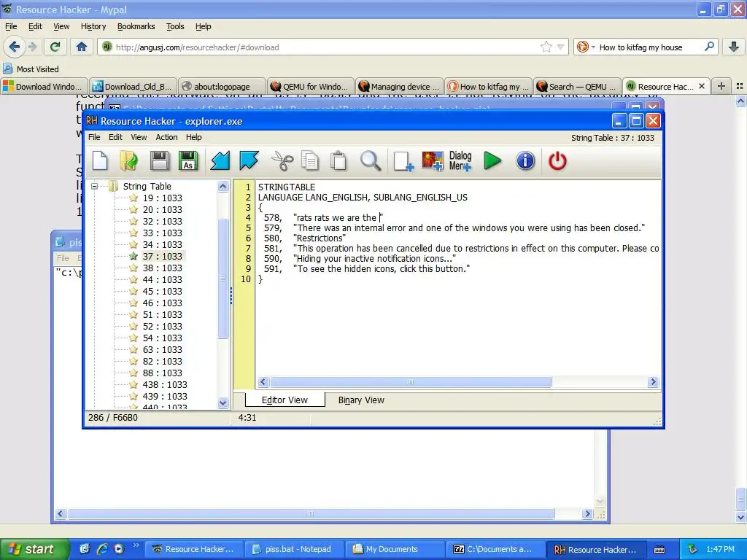Screen dimensions: 747x560
Task: Click the Add new resource page icon
Action: point(403,161)
